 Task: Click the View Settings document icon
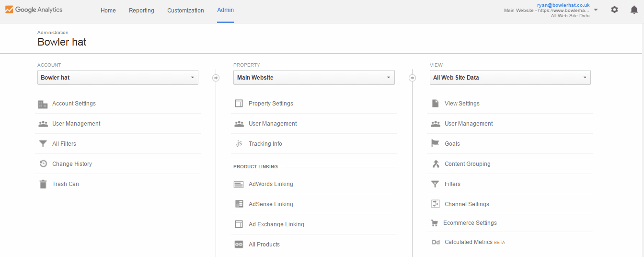[x=435, y=104]
